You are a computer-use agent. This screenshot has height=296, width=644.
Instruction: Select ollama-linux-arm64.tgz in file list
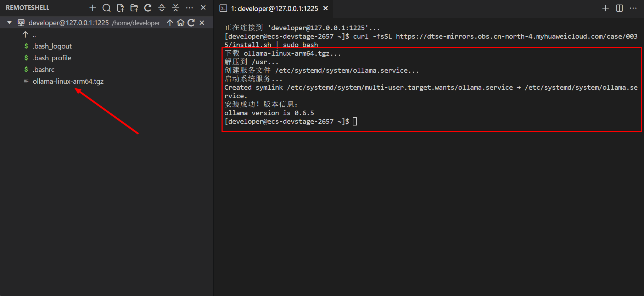tap(68, 81)
